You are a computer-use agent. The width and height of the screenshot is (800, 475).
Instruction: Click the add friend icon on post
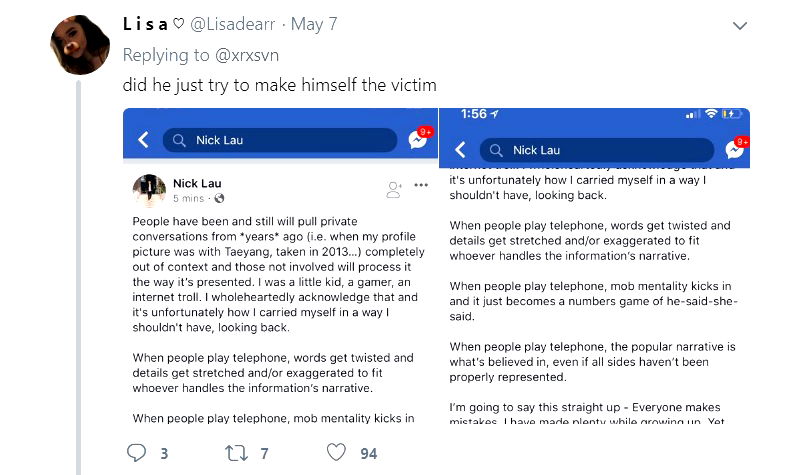[394, 187]
